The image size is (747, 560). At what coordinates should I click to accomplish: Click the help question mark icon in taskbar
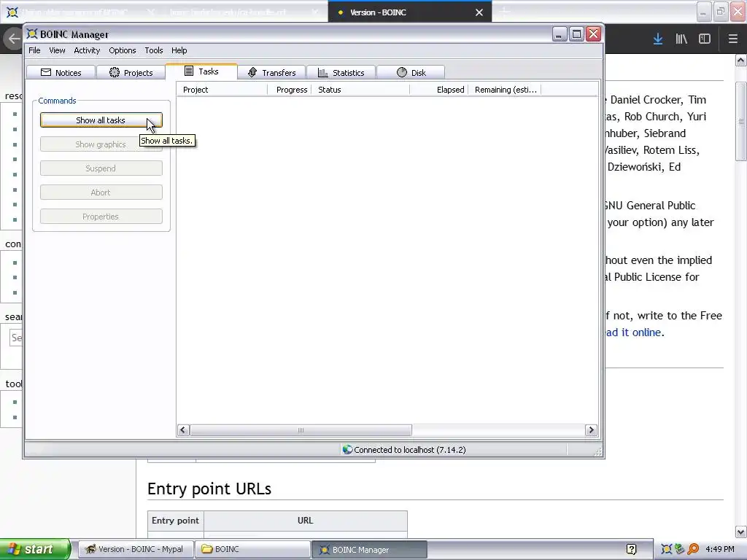[x=632, y=549]
